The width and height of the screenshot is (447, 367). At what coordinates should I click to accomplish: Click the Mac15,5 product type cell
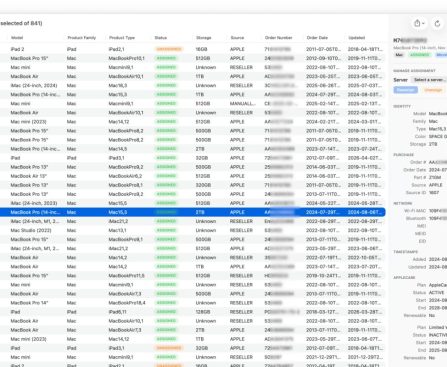[118, 203]
